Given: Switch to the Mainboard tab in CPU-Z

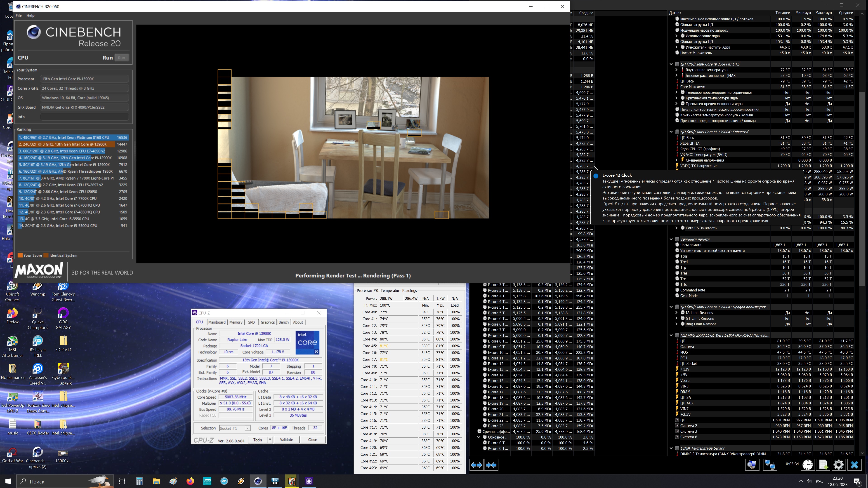Looking at the screenshot, I should click(217, 322).
